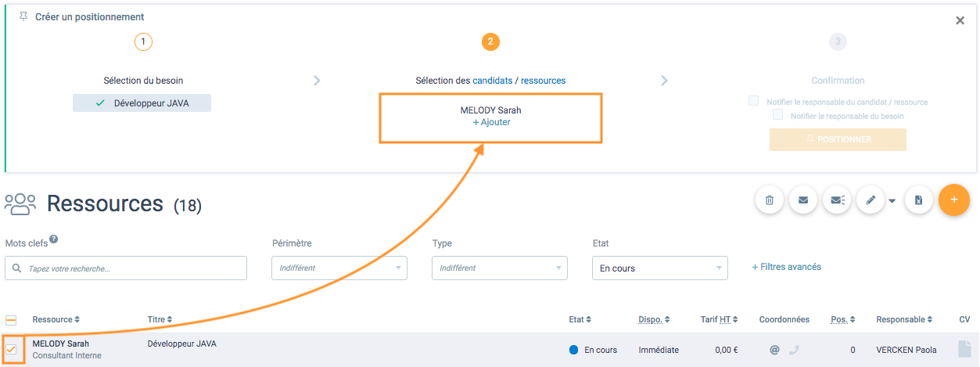Open the Périmètre dropdown

(339, 268)
